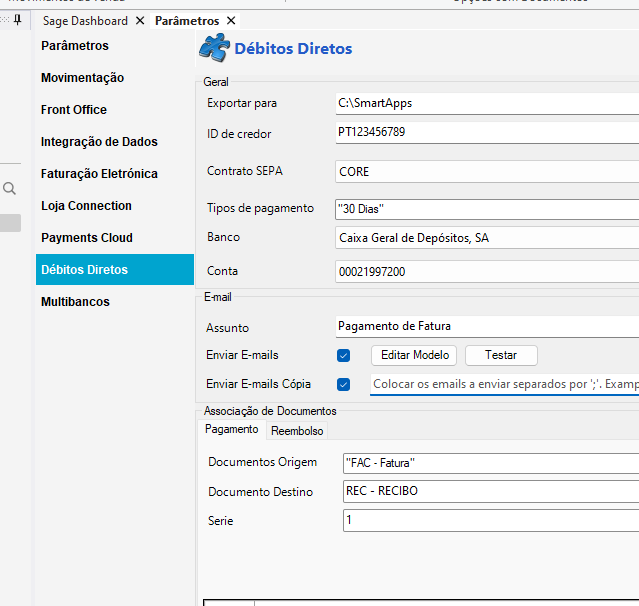
Task: Click the Tipos de pagamento label
Action: [x=260, y=208]
